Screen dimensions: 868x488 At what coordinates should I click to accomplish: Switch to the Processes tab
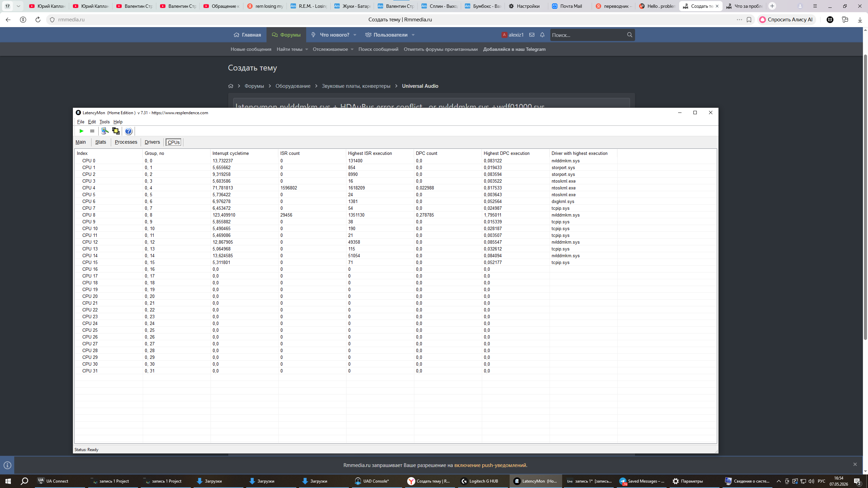pyautogui.click(x=126, y=142)
